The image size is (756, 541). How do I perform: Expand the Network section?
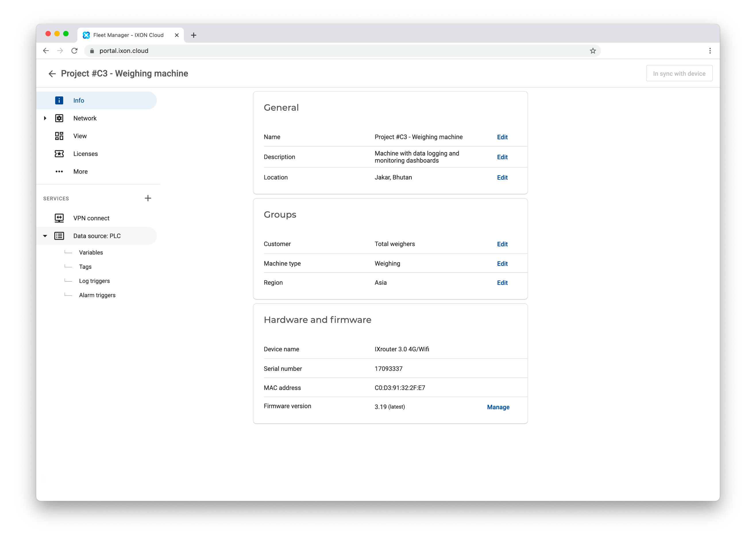[x=46, y=118]
